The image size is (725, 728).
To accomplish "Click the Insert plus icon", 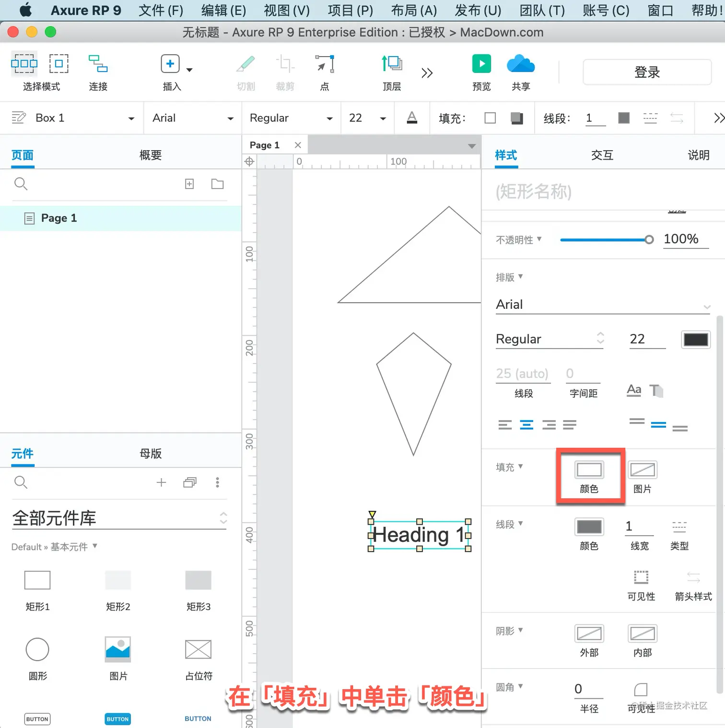I will (x=170, y=64).
